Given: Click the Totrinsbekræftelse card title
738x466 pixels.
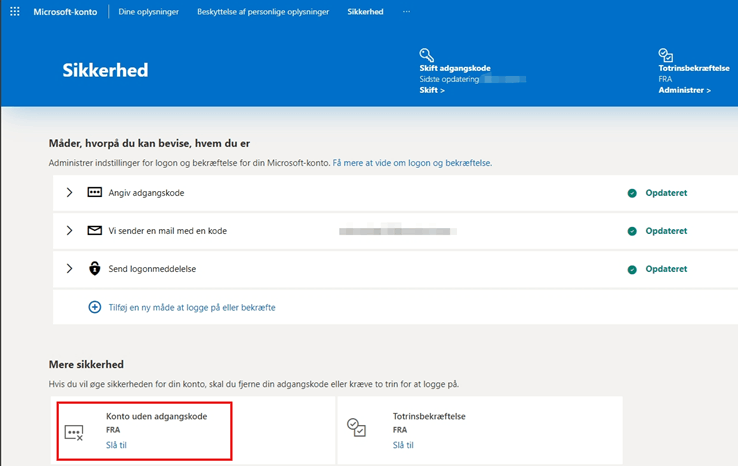Looking at the screenshot, I should (x=429, y=416).
